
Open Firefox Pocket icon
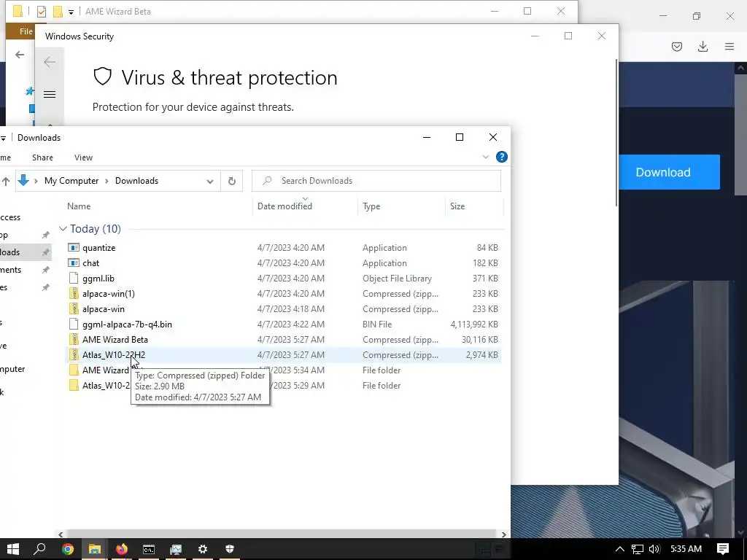tap(676, 46)
